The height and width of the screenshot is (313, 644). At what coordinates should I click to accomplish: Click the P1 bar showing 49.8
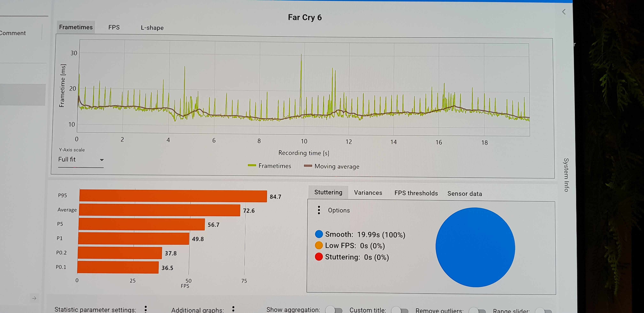coord(134,238)
